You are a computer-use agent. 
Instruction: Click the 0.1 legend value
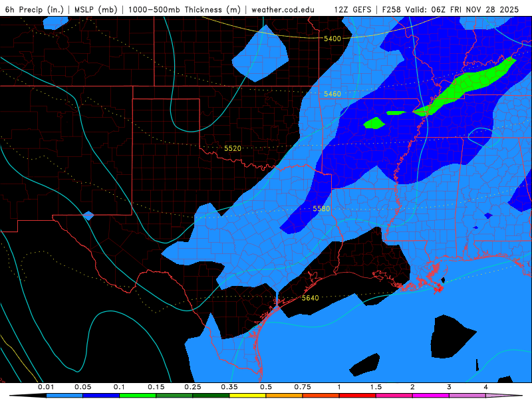pos(119,387)
